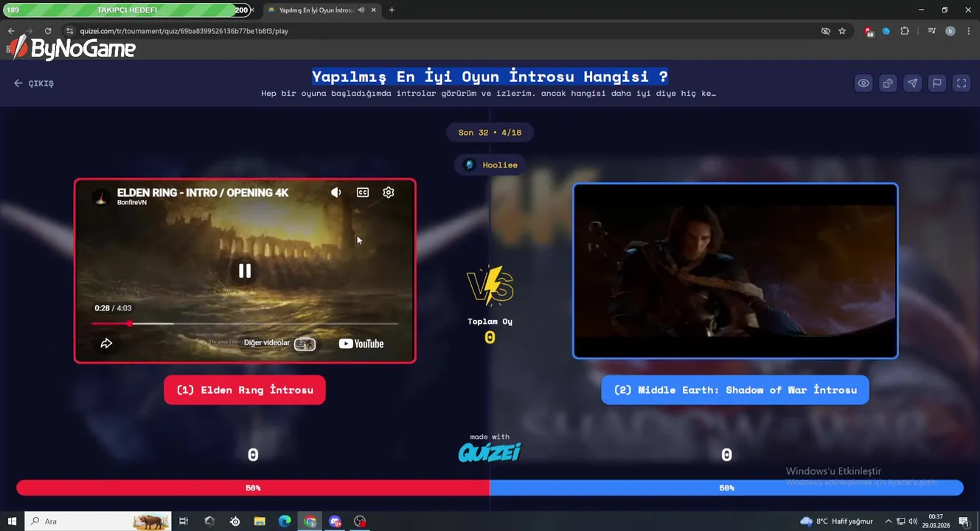Open Microsoft Edge from the taskbar
The width and height of the screenshot is (980, 531).
click(x=285, y=521)
